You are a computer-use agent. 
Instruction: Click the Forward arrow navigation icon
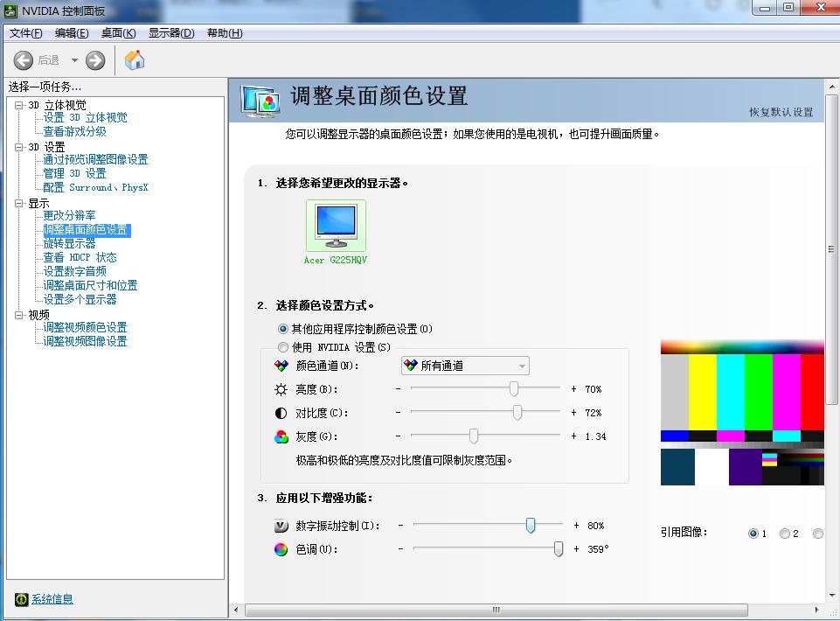tap(95, 60)
